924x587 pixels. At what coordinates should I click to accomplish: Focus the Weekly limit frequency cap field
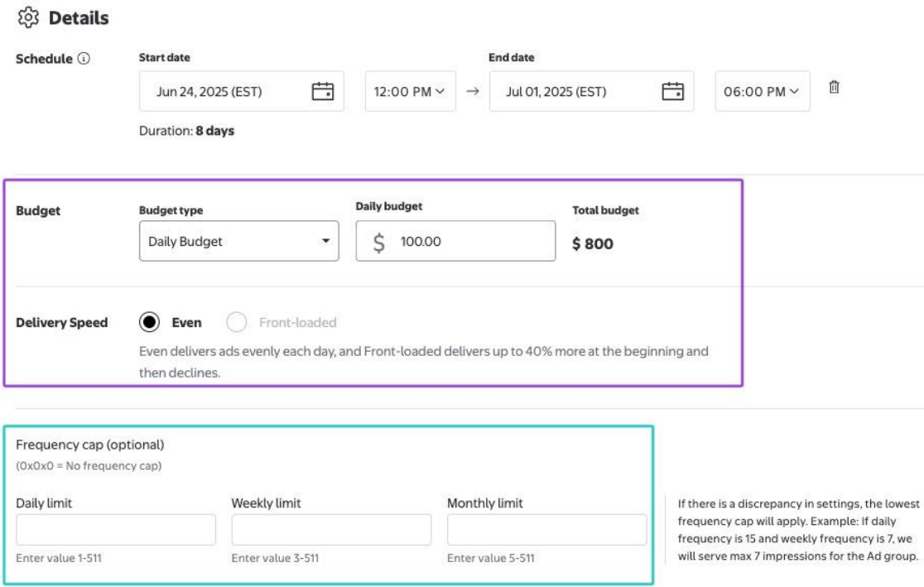pyautogui.click(x=331, y=530)
